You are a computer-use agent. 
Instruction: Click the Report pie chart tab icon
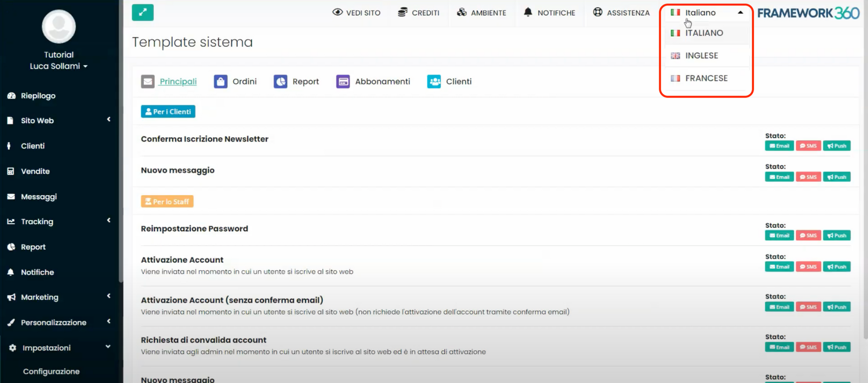(x=281, y=81)
